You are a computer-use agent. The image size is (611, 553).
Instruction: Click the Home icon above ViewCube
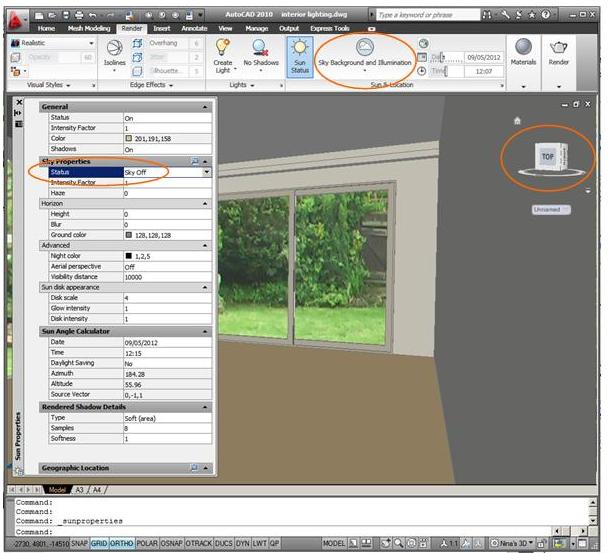pyautogui.click(x=517, y=120)
